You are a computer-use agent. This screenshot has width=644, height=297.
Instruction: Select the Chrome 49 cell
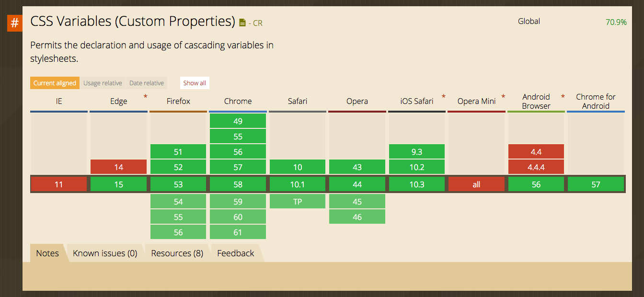[238, 121]
